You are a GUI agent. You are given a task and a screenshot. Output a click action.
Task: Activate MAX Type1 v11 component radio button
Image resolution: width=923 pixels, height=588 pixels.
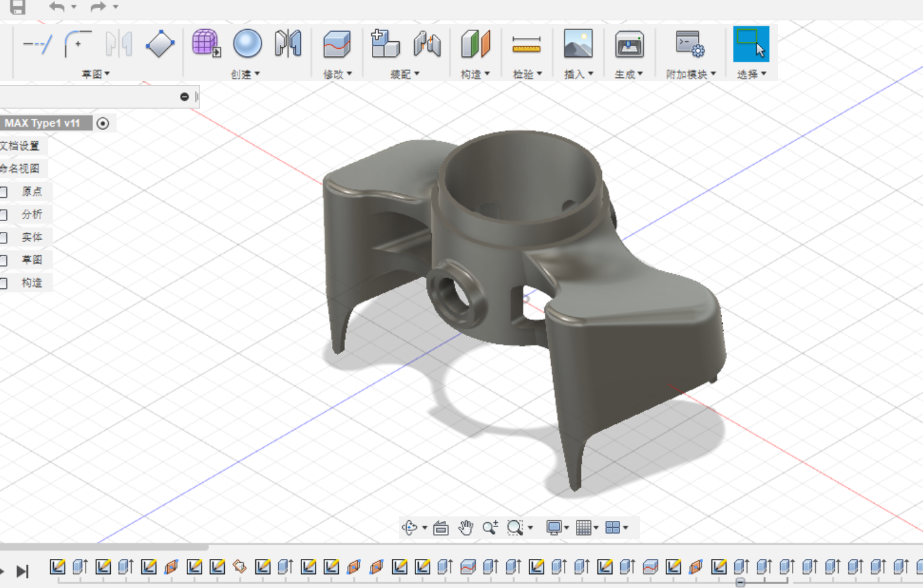[103, 124]
